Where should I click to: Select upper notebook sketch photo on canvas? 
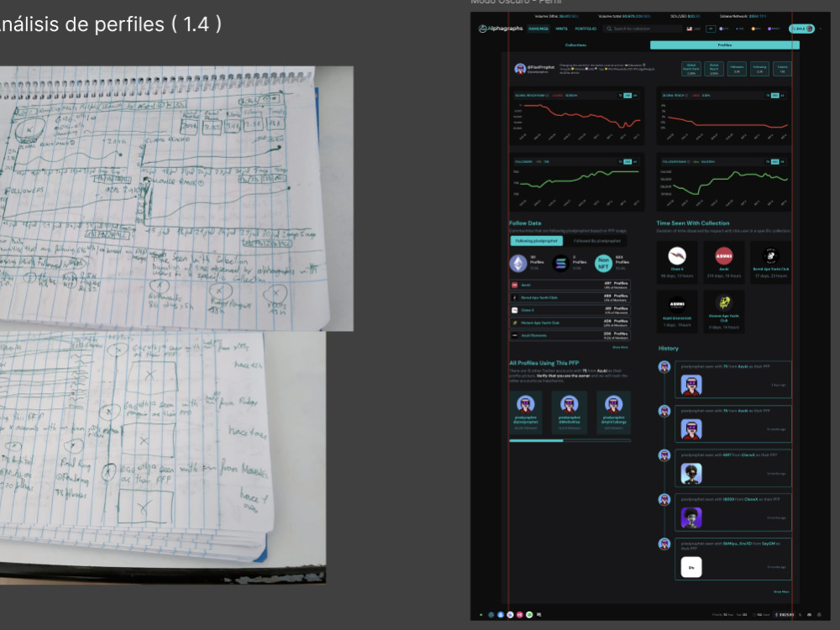pyautogui.click(x=176, y=198)
